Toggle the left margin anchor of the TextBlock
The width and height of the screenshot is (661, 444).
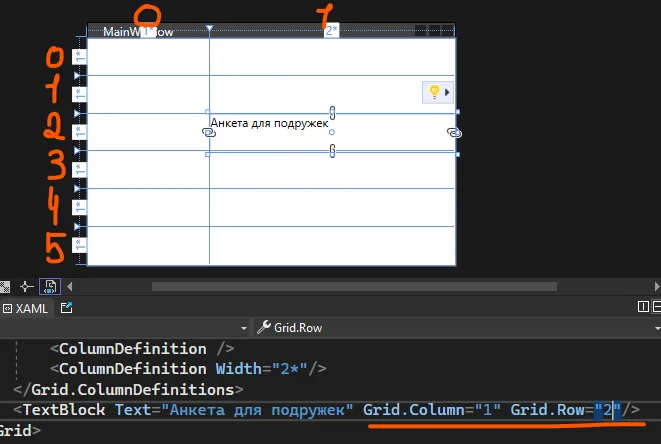tap(209, 133)
